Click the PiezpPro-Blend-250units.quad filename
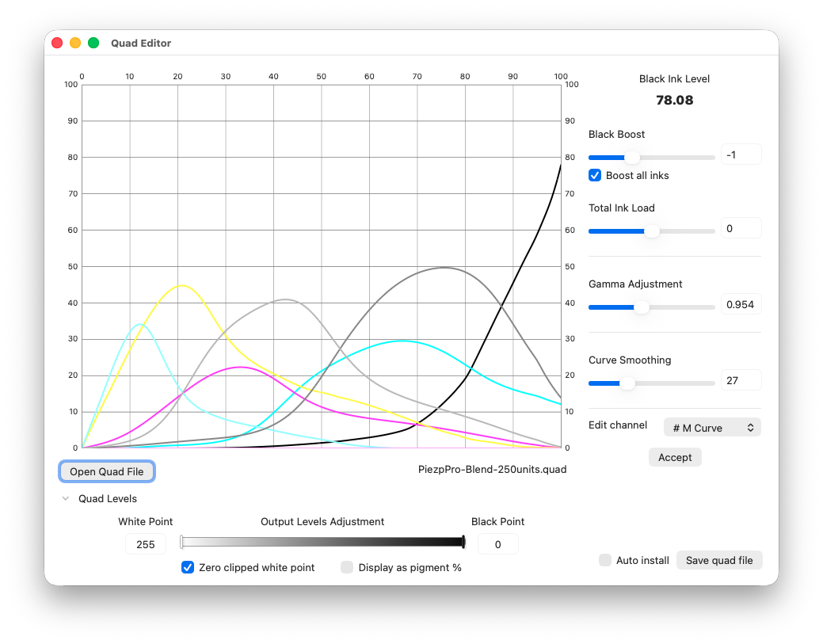The image size is (823, 644). pyautogui.click(x=493, y=469)
